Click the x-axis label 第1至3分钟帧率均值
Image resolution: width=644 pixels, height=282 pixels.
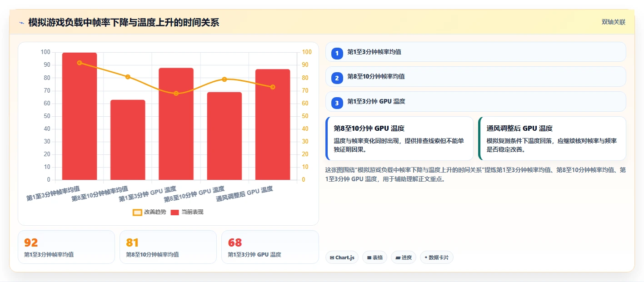(53, 193)
